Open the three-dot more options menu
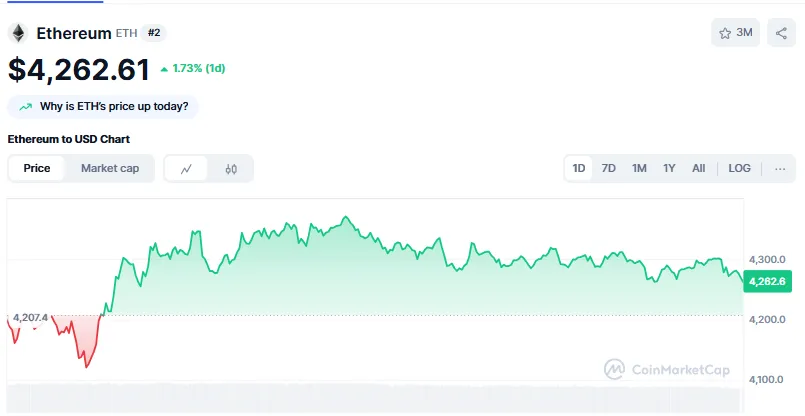The width and height of the screenshot is (805, 416). click(x=780, y=168)
